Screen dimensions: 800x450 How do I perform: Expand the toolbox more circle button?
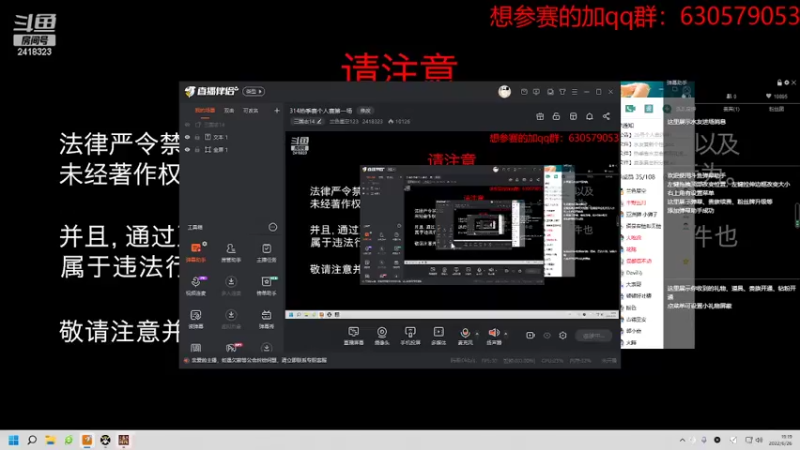pos(273,227)
